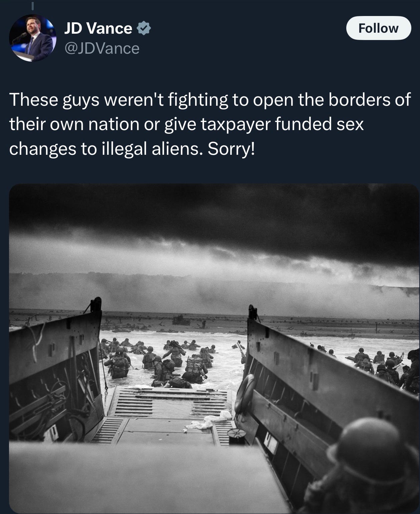
Task: Open the JD Vance display name link
Action: [x=98, y=28]
